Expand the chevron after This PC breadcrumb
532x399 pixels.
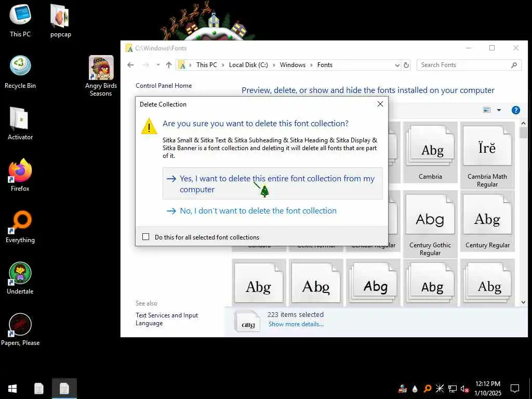point(223,65)
